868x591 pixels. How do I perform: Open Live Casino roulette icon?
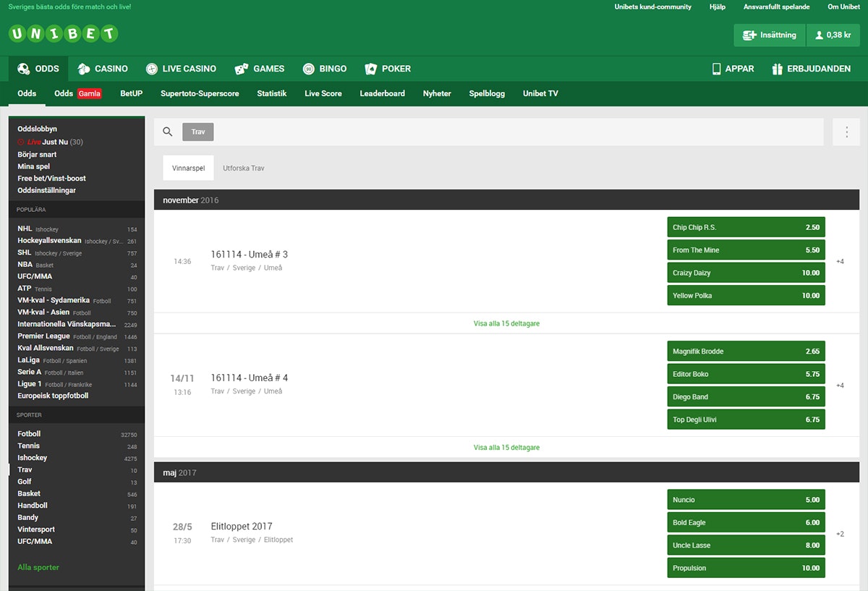pyautogui.click(x=152, y=69)
